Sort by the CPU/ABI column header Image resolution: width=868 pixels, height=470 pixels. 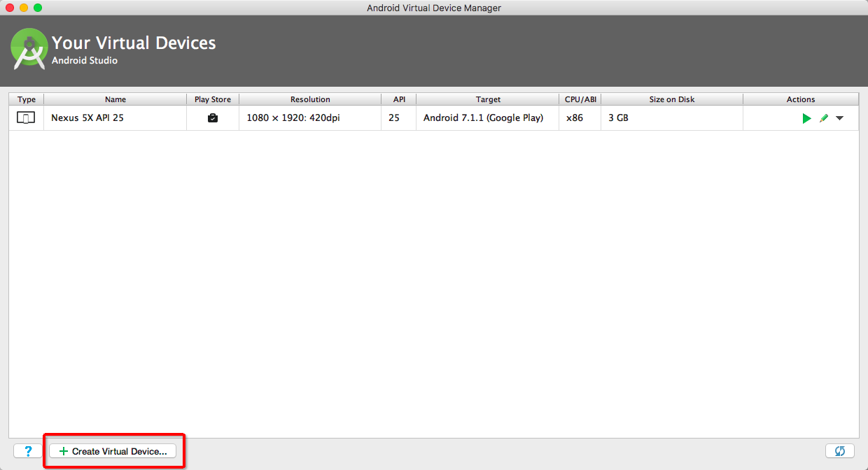(x=580, y=99)
